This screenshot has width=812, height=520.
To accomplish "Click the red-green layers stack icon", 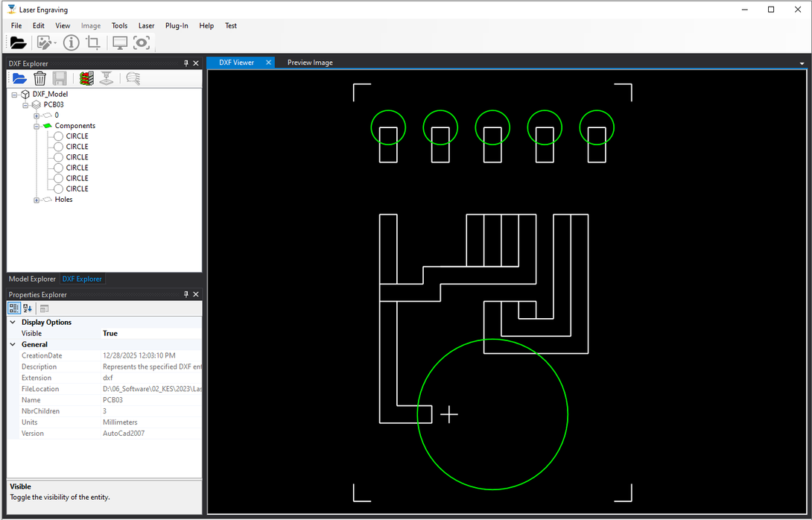I will [86, 78].
